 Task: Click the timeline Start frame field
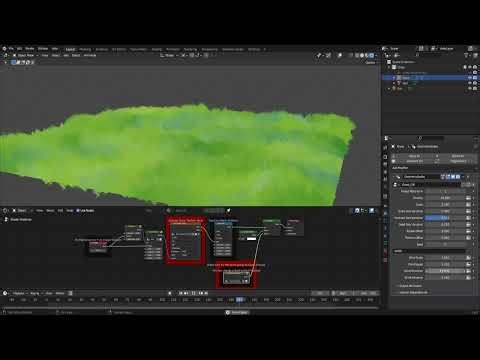[343, 293]
